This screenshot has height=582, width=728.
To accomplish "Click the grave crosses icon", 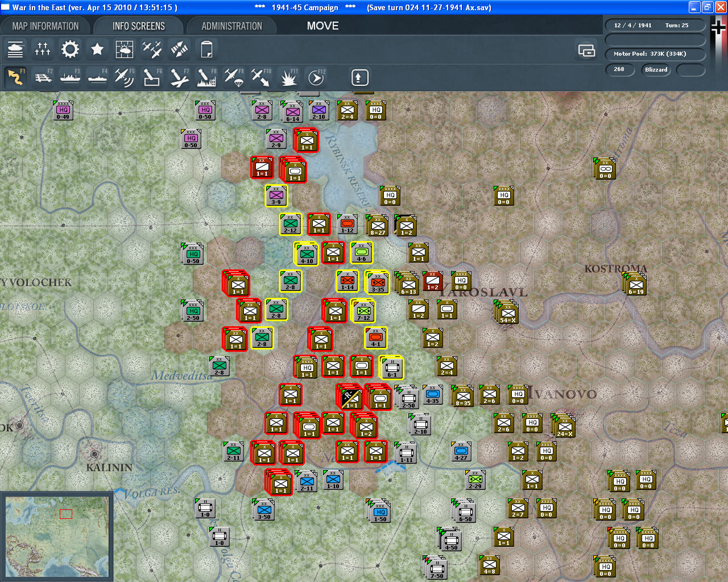I will click(x=43, y=49).
